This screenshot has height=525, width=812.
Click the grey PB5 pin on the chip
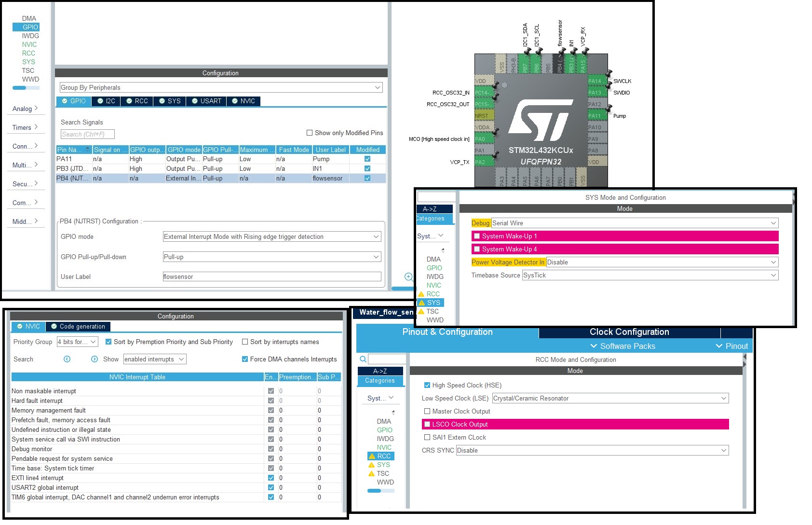tap(548, 63)
